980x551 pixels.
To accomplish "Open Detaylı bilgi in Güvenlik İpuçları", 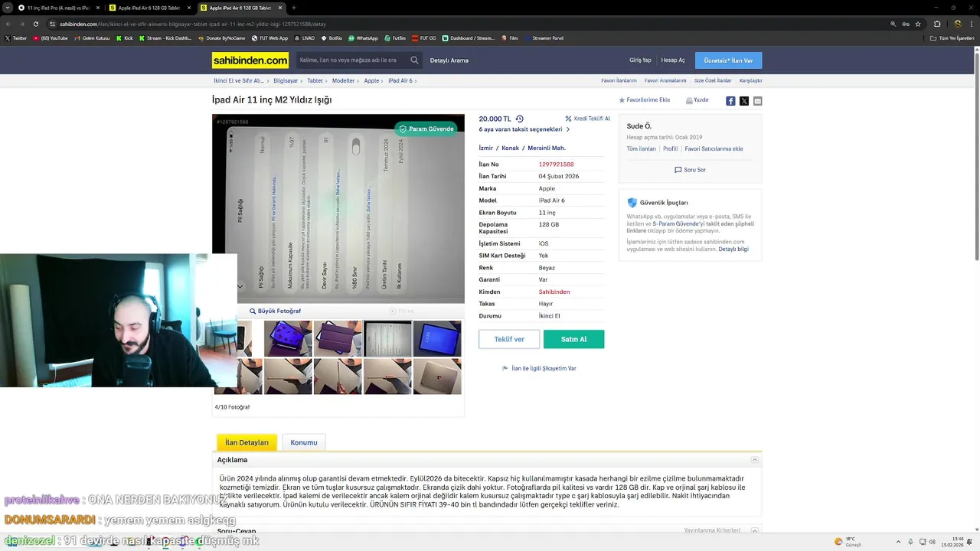I will point(733,249).
